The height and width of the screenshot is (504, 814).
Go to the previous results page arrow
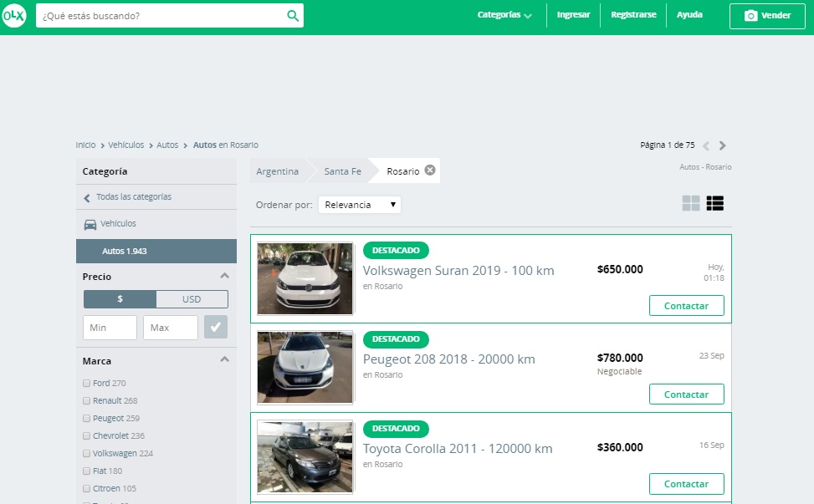point(706,145)
